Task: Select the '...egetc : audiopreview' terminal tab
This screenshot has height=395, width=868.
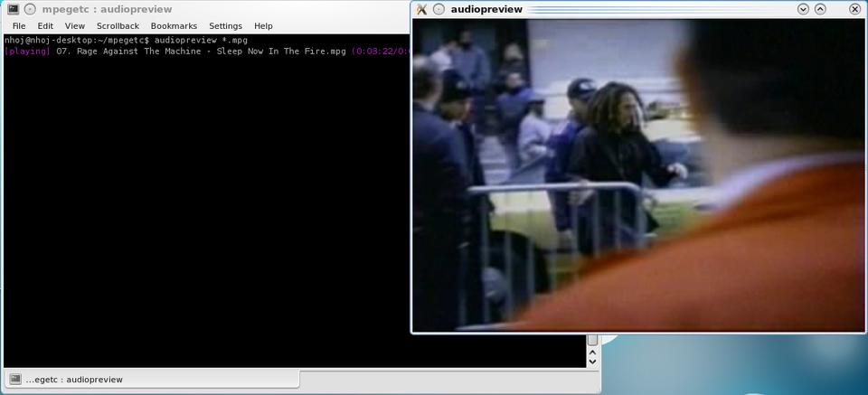Action: pyautogui.click(x=152, y=379)
